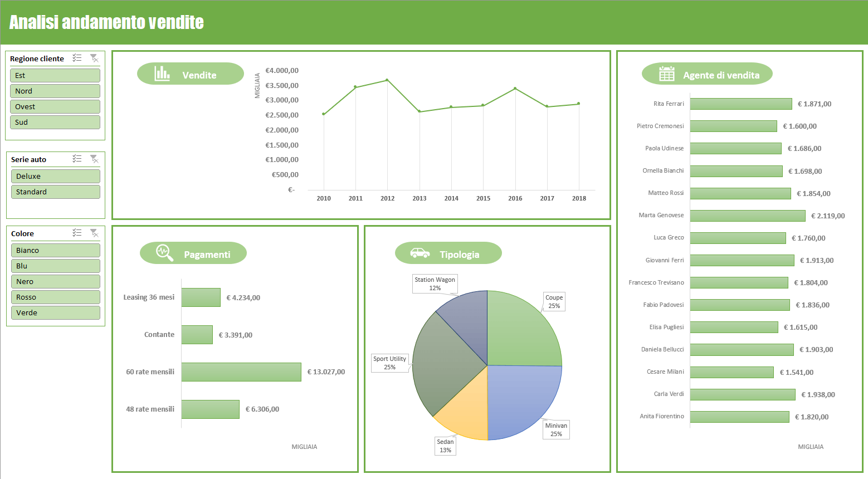Click the Station Wagon 12% data label
The height and width of the screenshot is (479, 868).
435,284
